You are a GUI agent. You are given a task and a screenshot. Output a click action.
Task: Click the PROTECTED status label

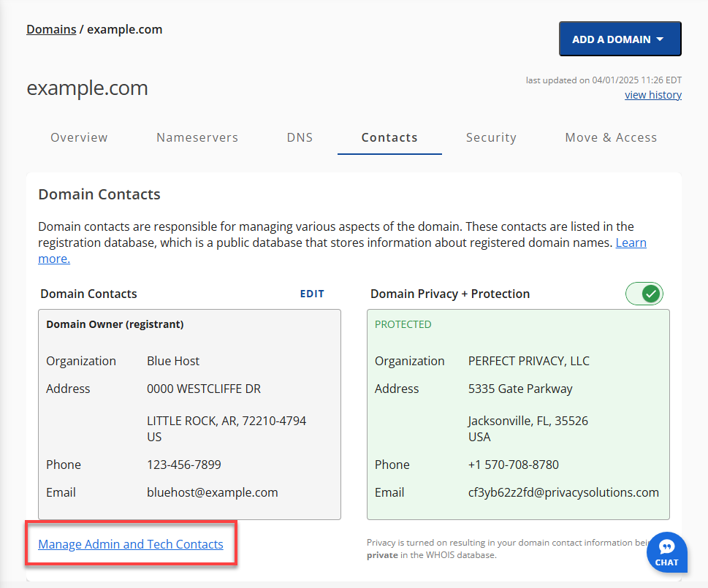click(403, 324)
